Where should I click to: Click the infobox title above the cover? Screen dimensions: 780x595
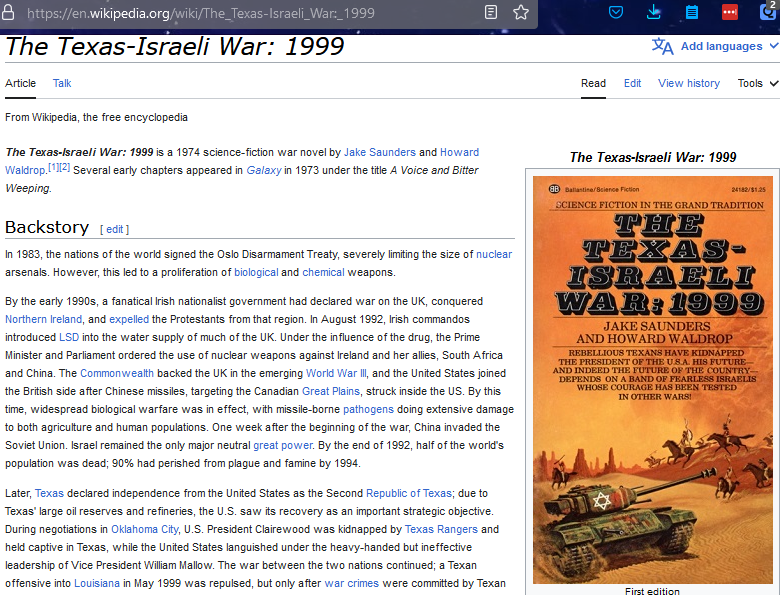pyautogui.click(x=653, y=157)
